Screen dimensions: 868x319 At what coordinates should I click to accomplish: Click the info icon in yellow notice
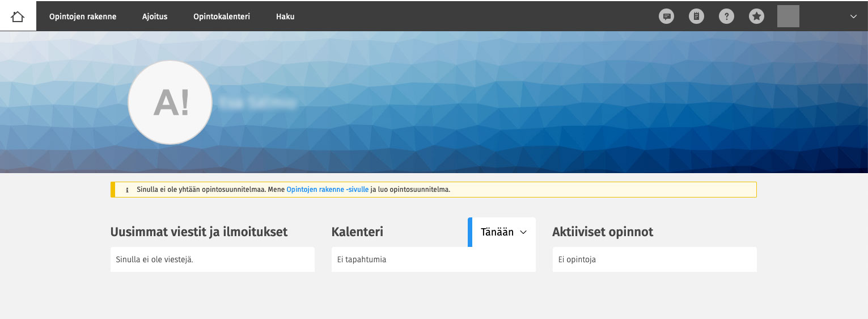[x=127, y=190]
